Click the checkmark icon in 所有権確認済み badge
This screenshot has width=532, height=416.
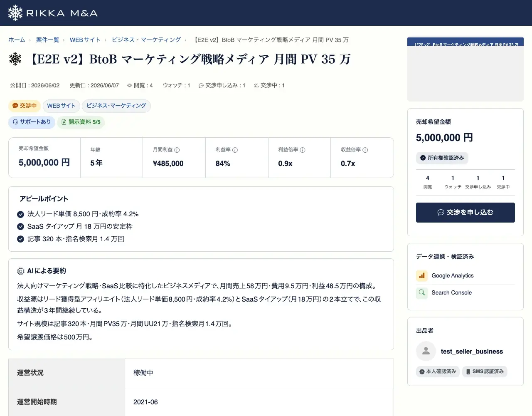coord(423,158)
